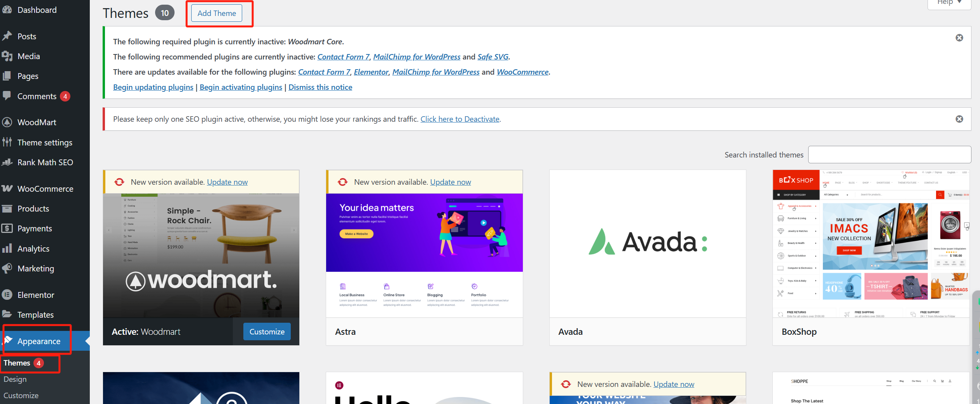This screenshot has width=980, height=404.
Task: Click the Elementor icon in sidebar
Action: pyautogui.click(x=7, y=295)
